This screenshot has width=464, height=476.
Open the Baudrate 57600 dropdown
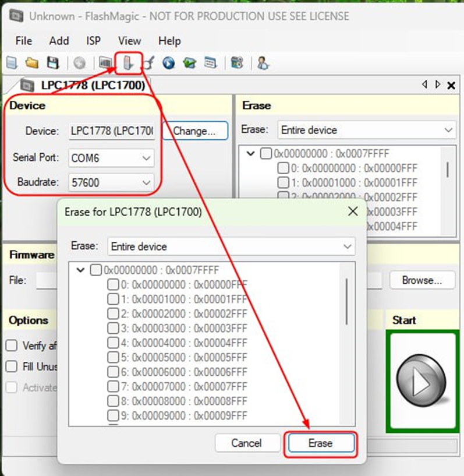coord(147,182)
